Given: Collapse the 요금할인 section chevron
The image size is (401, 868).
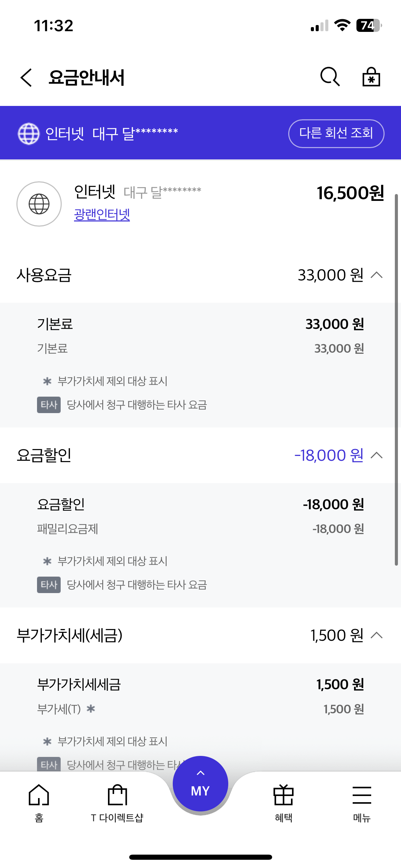Looking at the screenshot, I should (x=377, y=455).
